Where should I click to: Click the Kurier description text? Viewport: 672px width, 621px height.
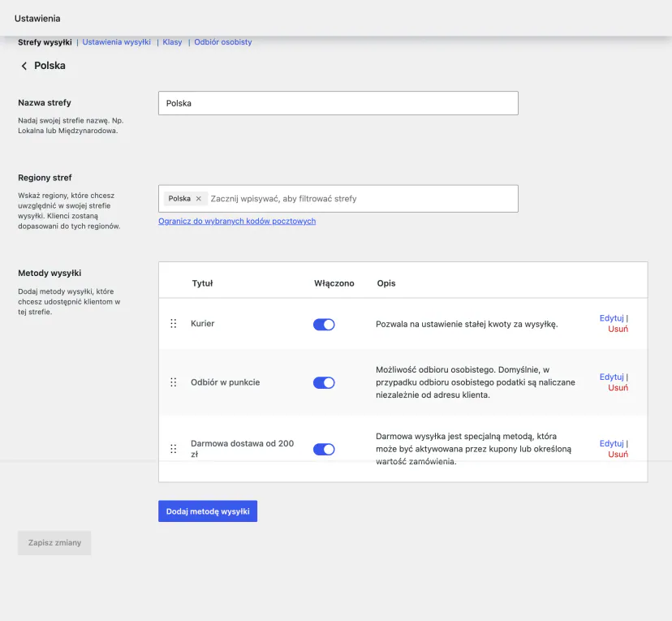coord(467,325)
